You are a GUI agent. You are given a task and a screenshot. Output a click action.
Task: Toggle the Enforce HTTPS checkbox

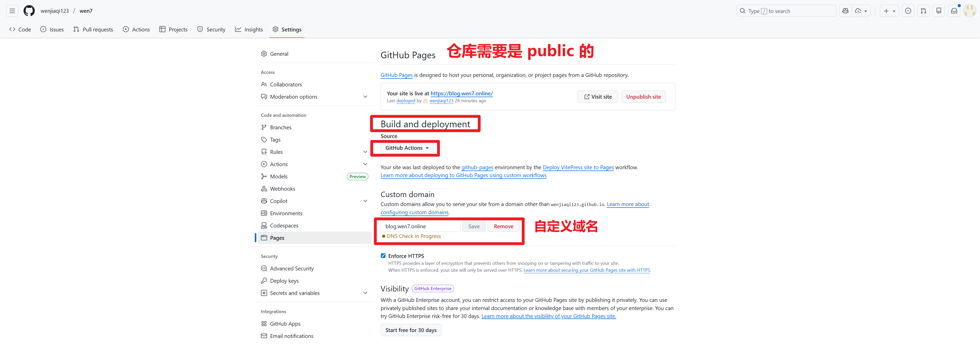[383, 256]
